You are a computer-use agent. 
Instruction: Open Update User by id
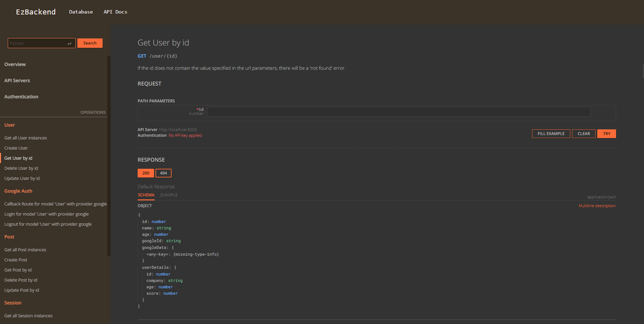tap(22, 178)
